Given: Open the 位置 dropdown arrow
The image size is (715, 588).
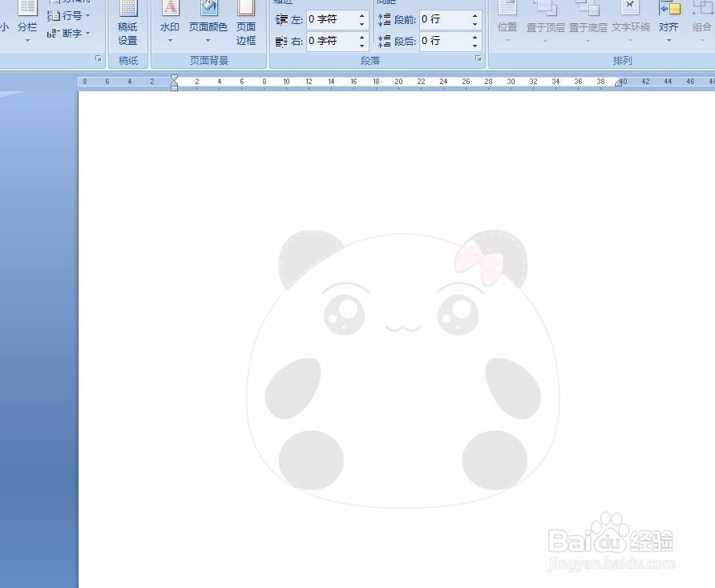Looking at the screenshot, I should coord(507,41).
